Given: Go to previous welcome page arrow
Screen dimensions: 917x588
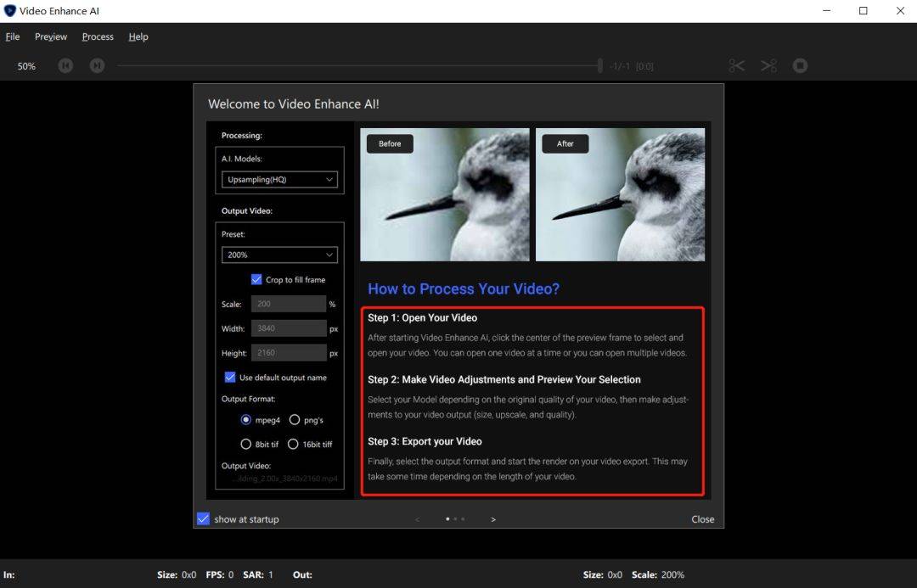Looking at the screenshot, I should (x=417, y=519).
